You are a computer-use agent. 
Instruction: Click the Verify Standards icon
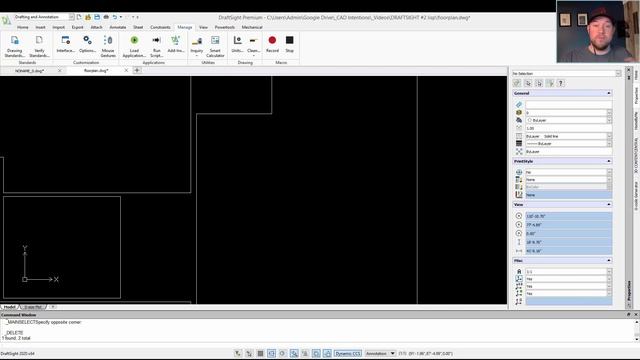(39, 40)
